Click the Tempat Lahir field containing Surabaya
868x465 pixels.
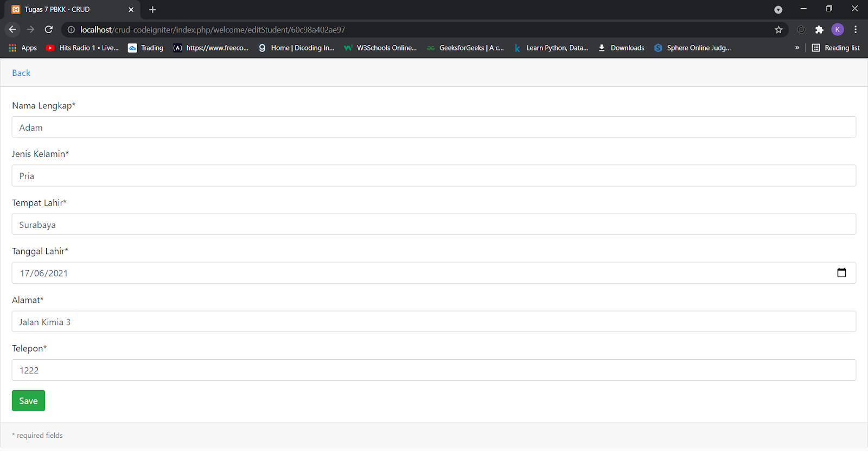point(434,224)
